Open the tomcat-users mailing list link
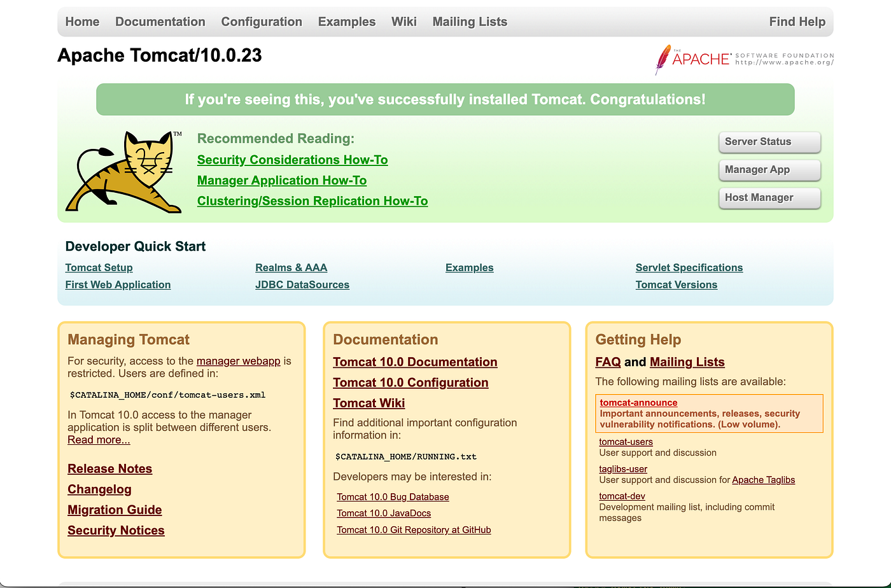This screenshot has height=588, width=891. click(626, 442)
